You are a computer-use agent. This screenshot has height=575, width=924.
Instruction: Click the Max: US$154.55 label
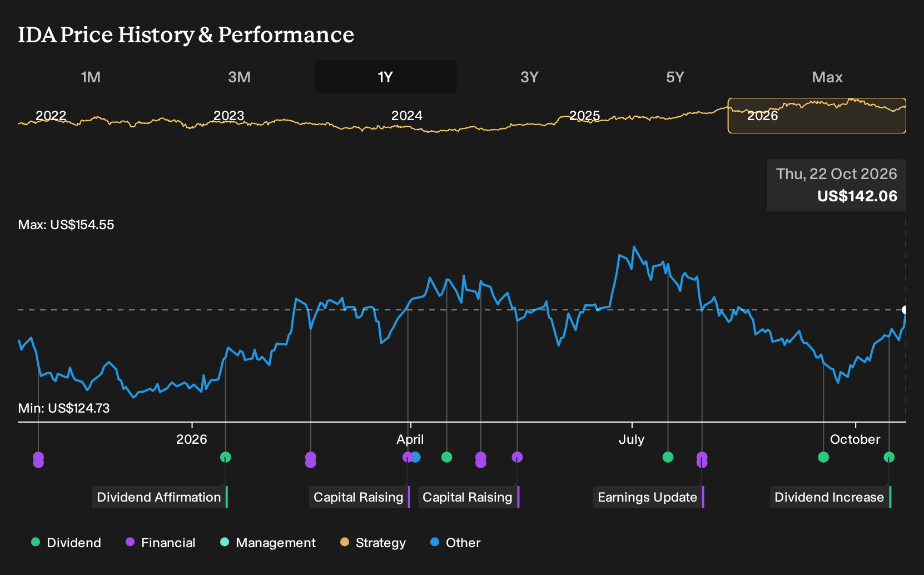tap(66, 225)
